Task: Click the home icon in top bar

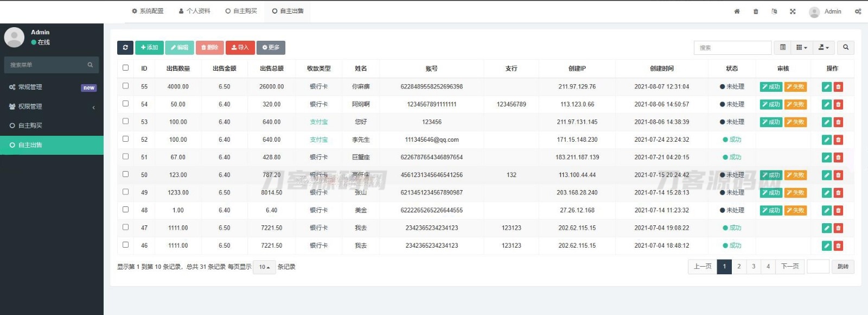Action: [x=737, y=11]
